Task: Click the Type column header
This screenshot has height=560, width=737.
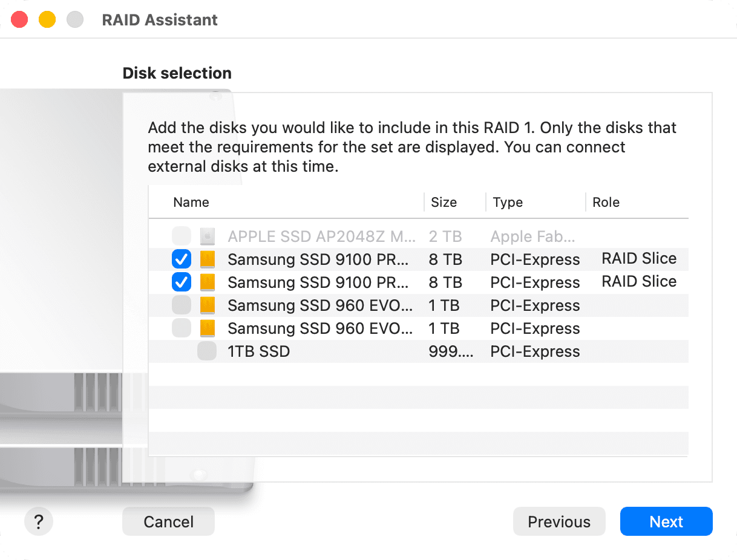Action: [x=508, y=202]
